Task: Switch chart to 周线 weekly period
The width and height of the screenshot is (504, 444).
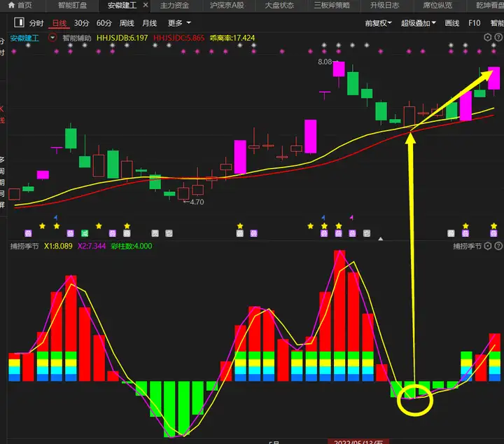Action: coord(127,23)
